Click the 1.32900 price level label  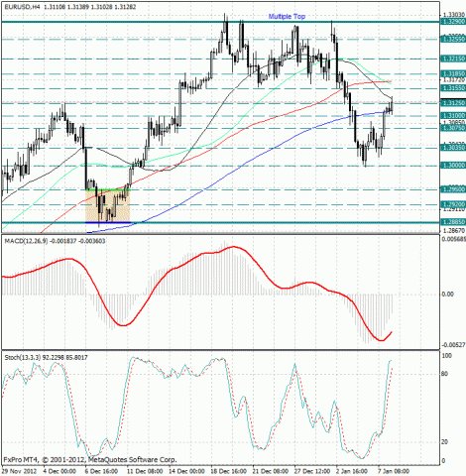coord(453,22)
